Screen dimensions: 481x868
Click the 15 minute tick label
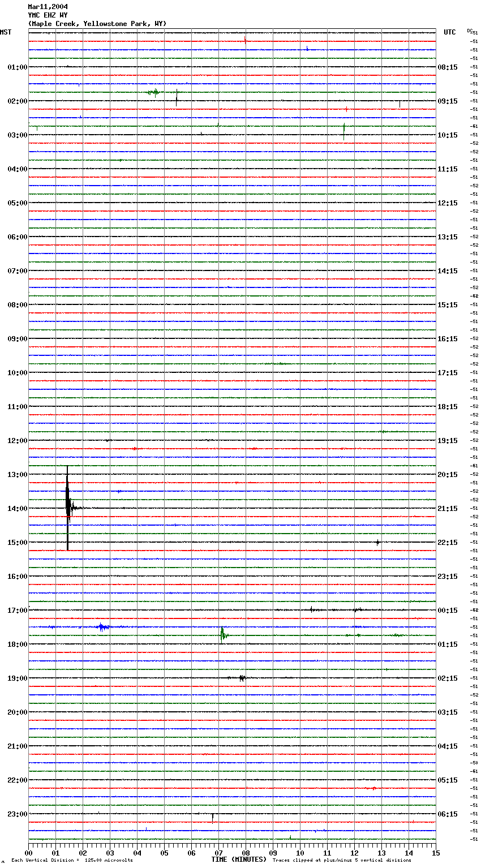[x=436, y=853]
